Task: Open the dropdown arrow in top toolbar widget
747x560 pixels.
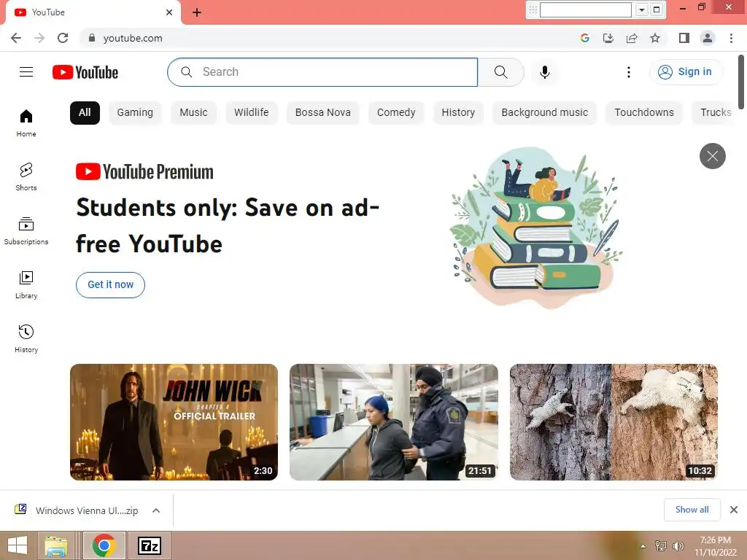Action: (x=642, y=9)
